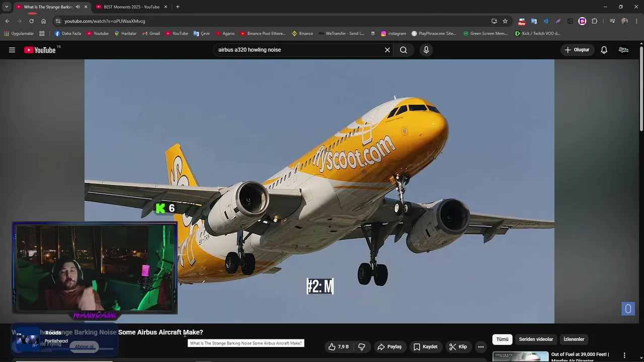Mute the playing tab via speaker icon
This screenshot has height=362, width=644.
click(x=77, y=7)
